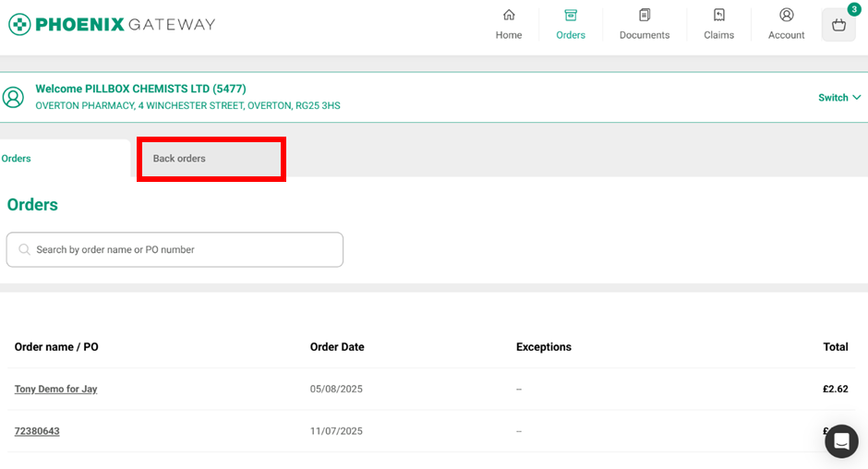
Task: Open the Home icon in navigation
Action: [x=509, y=15]
